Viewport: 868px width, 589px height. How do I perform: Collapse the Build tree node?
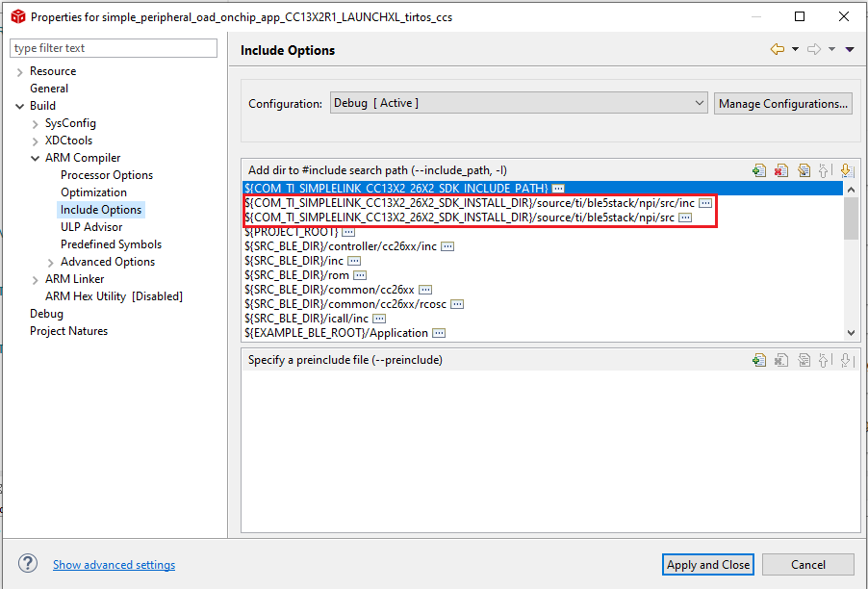pos(20,106)
